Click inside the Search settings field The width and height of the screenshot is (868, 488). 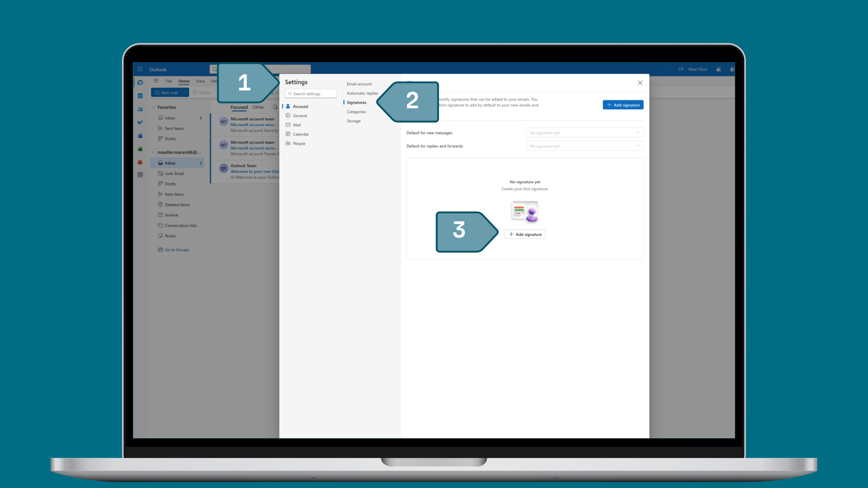click(311, 93)
